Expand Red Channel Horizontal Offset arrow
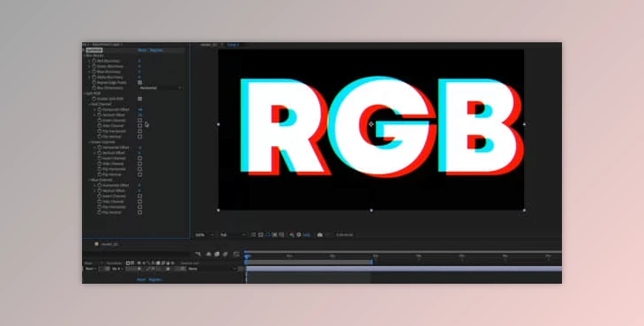Image resolution: width=644 pixels, height=326 pixels. pos(95,109)
